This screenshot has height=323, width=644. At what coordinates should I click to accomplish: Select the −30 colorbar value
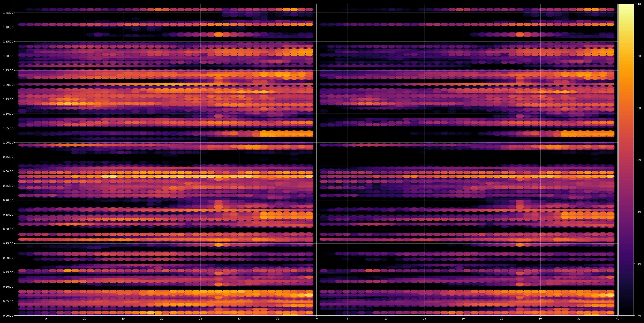(x=638, y=108)
